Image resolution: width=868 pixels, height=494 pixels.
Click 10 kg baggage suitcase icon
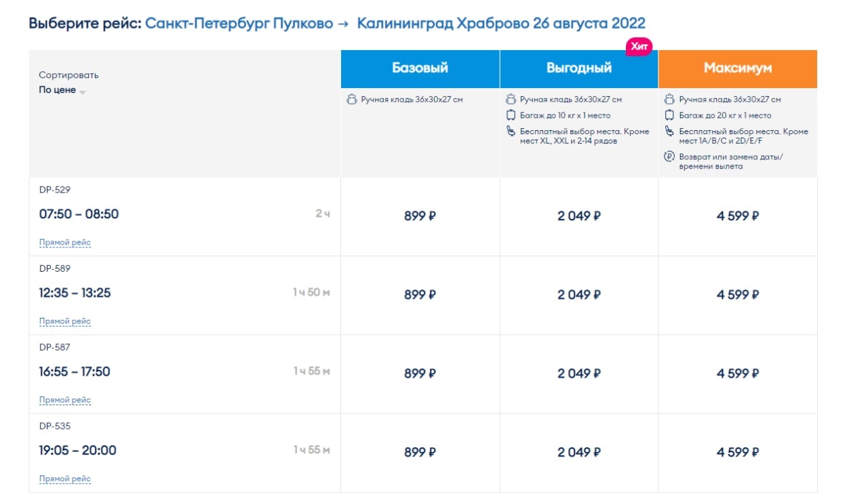511,115
